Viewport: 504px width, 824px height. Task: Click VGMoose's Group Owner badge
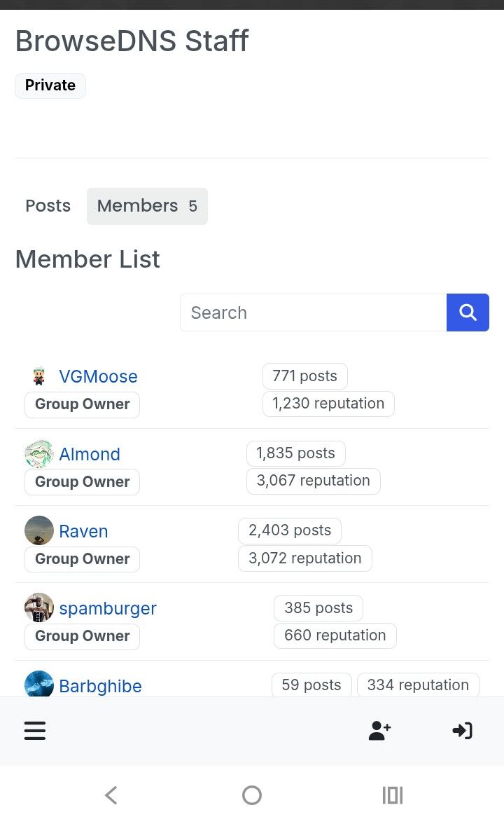coord(83,405)
